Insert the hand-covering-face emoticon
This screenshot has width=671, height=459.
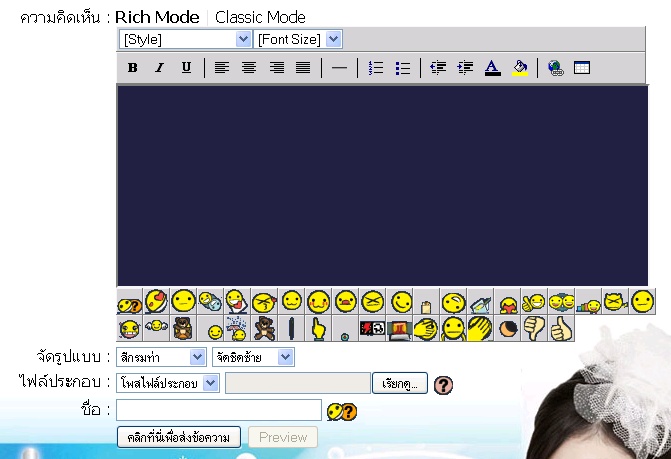(426, 329)
